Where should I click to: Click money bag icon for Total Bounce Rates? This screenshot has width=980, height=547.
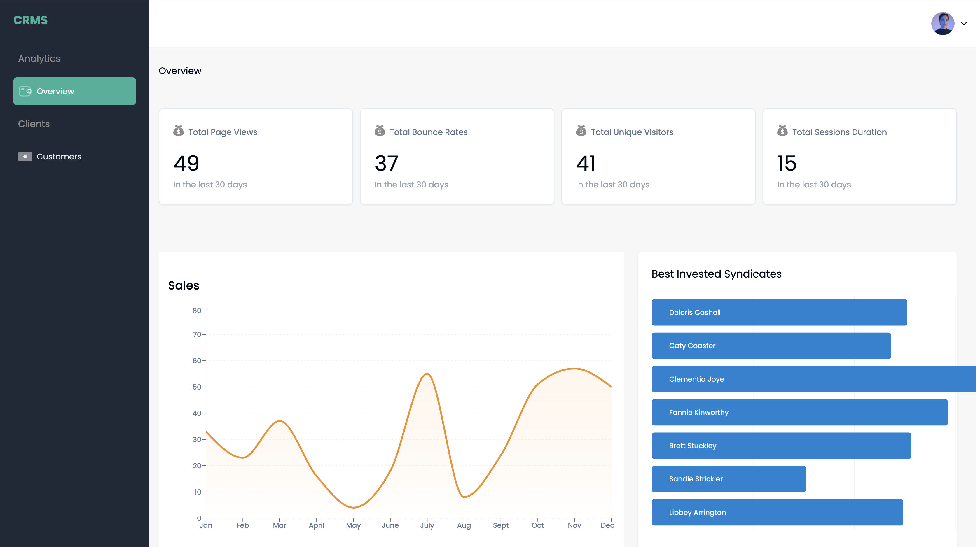pyautogui.click(x=380, y=131)
